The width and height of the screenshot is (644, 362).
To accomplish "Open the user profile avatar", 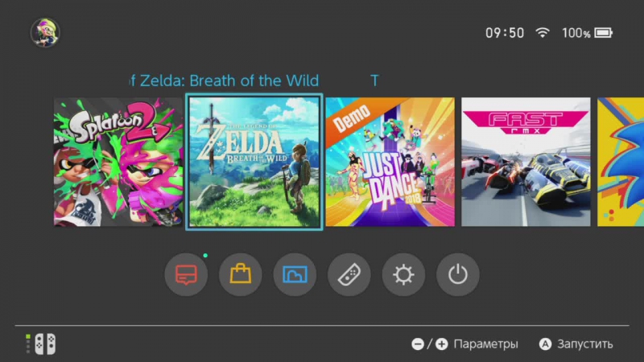I will [45, 32].
